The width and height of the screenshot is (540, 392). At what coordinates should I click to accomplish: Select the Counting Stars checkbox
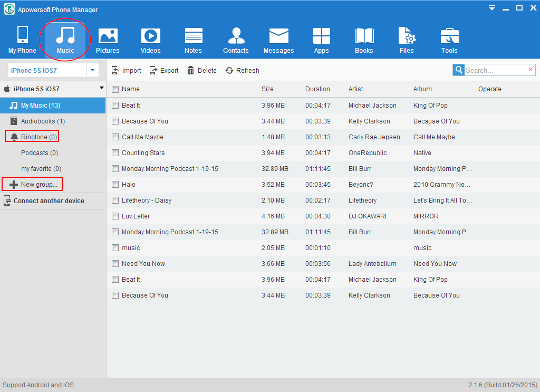point(115,153)
